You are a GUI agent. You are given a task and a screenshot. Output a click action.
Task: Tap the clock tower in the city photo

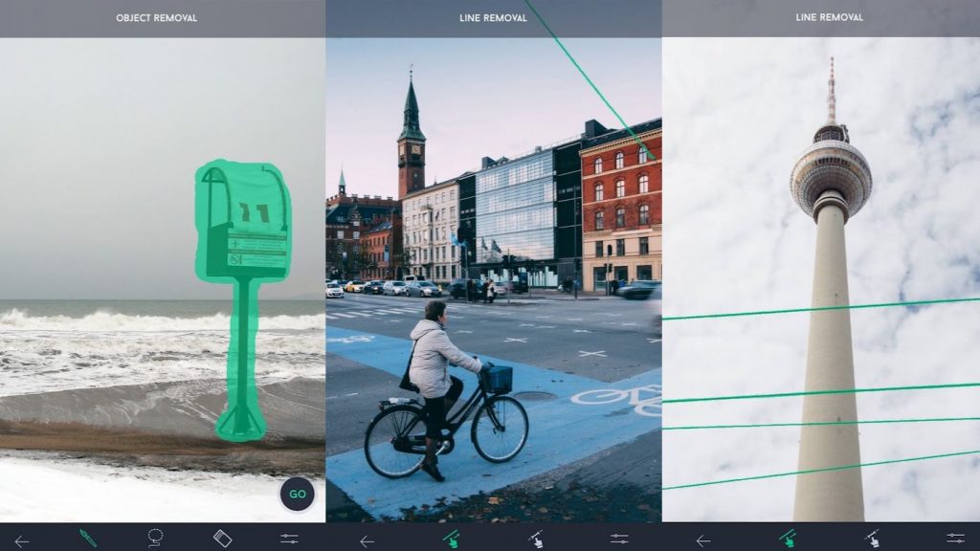pyautogui.click(x=412, y=134)
